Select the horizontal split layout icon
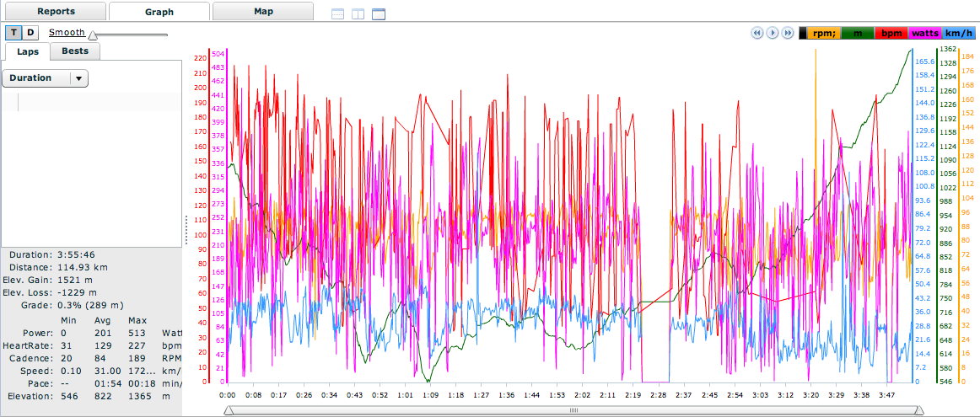 (x=337, y=14)
